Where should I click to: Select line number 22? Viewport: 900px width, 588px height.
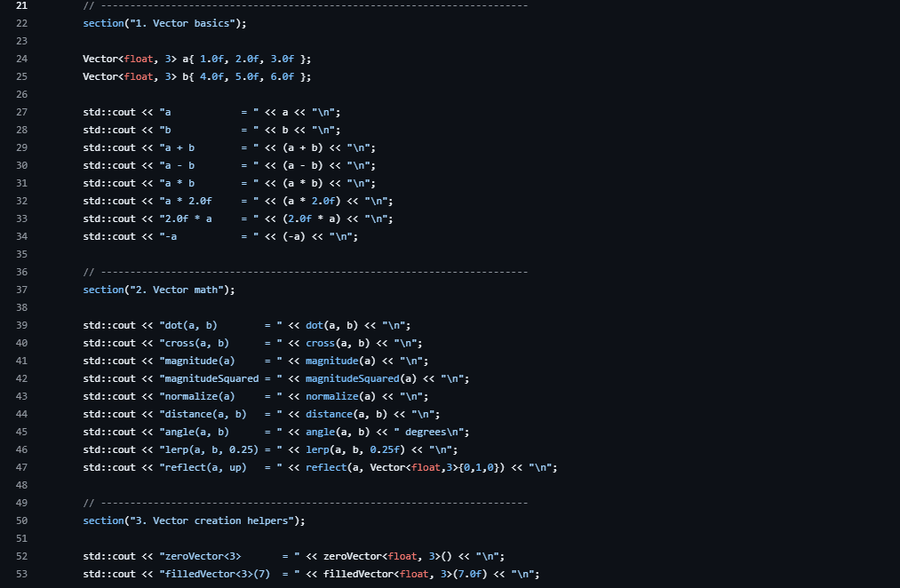[22, 23]
